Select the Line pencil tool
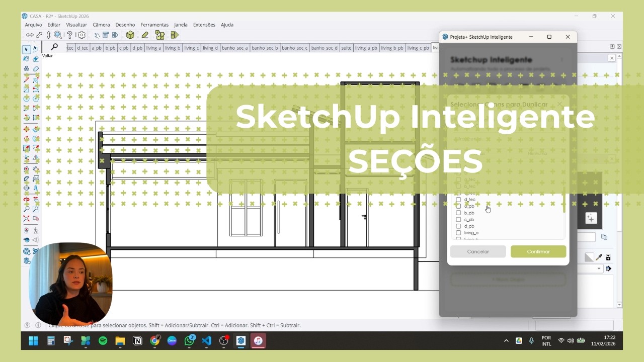 tap(26, 79)
